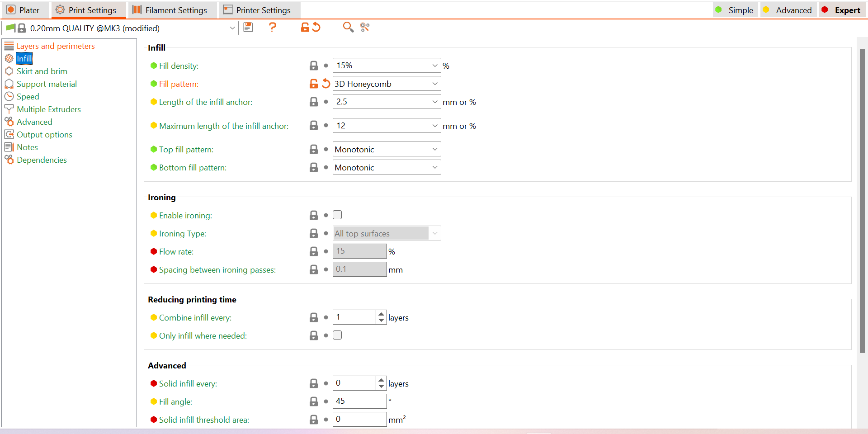Select Skirt and brim in sidebar

tap(42, 71)
